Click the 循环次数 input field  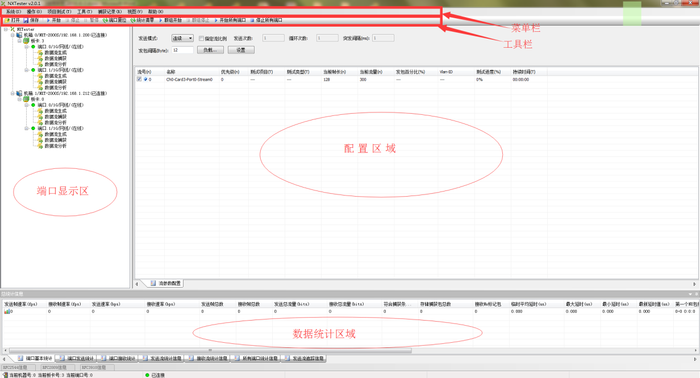pyautogui.click(x=327, y=38)
